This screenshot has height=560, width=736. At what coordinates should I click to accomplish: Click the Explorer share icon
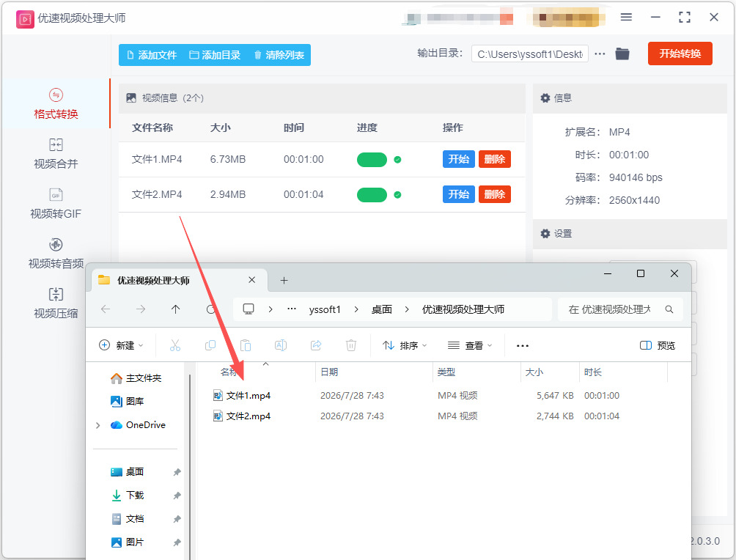tap(316, 345)
